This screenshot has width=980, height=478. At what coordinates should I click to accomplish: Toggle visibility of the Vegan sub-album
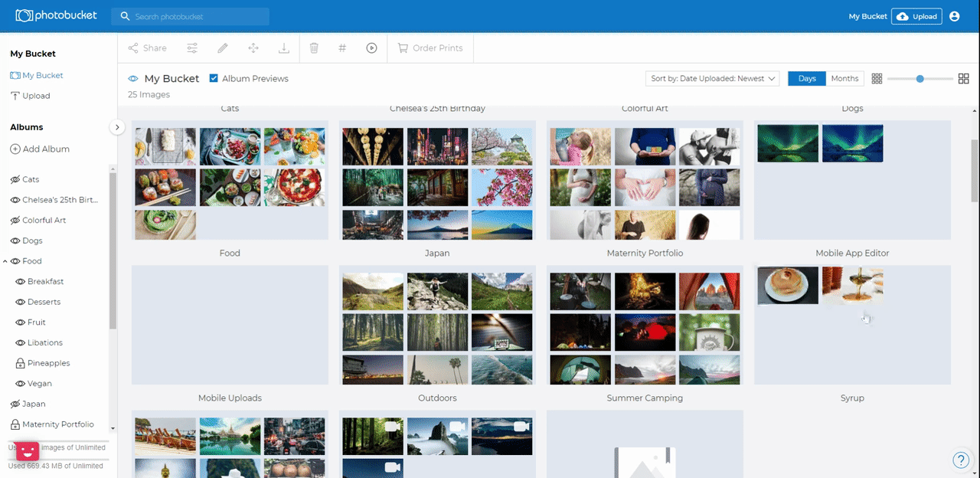21,384
